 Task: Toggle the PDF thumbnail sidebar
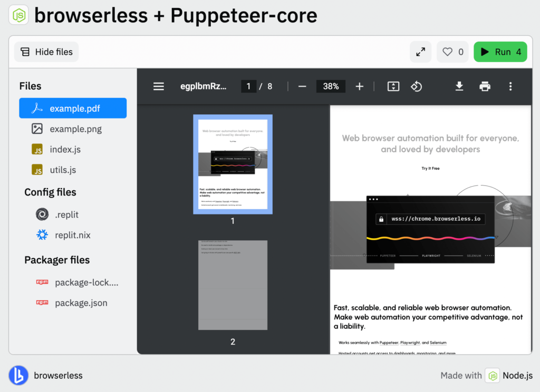158,86
